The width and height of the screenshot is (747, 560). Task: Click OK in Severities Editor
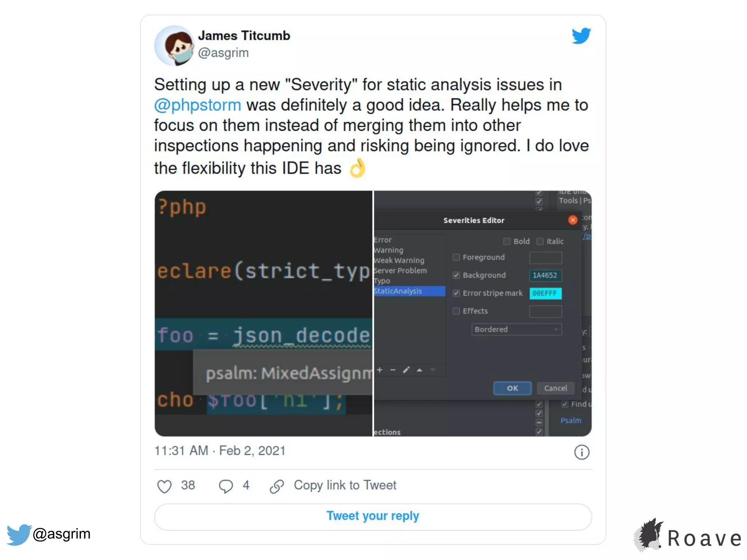(512, 388)
